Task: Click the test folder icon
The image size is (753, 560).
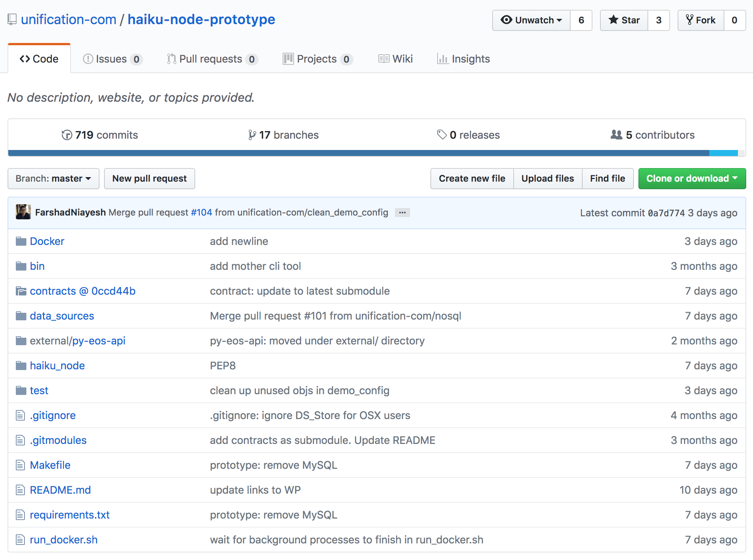Action: coord(21,390)
